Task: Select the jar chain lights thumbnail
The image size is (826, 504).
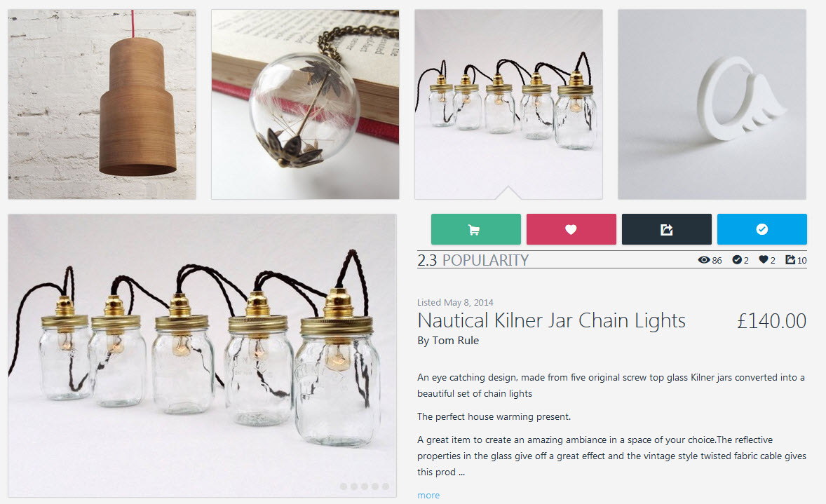Action: point(508,104)
